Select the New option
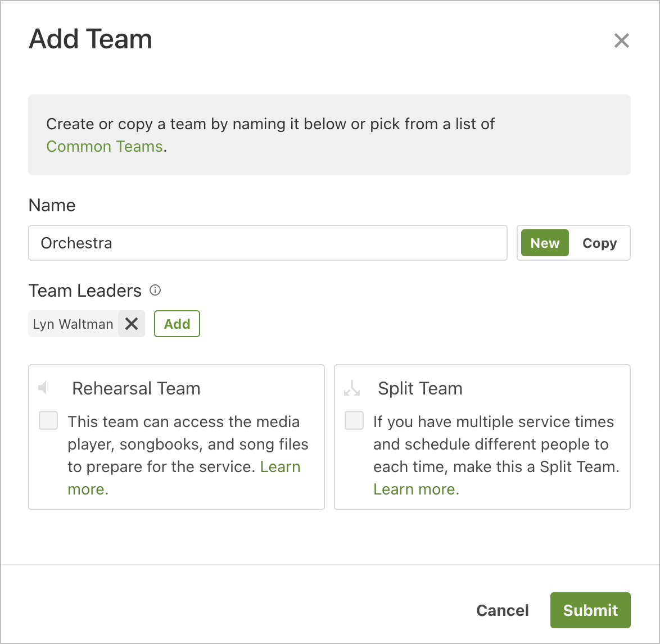 545,243
